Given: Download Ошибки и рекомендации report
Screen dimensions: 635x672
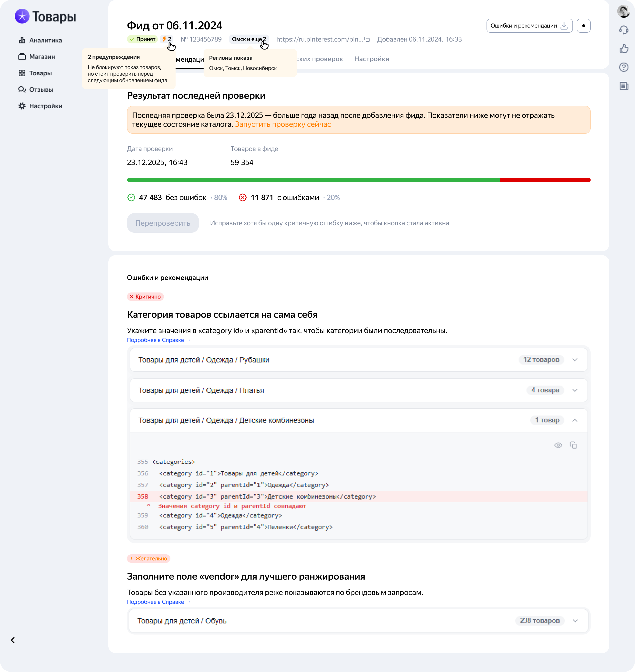Looking at the screenshot, I should click(529, 26).
